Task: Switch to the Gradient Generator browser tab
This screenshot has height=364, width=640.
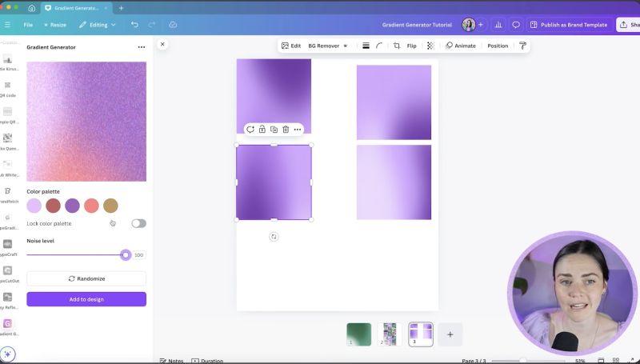Action: (x=76, y=8)
